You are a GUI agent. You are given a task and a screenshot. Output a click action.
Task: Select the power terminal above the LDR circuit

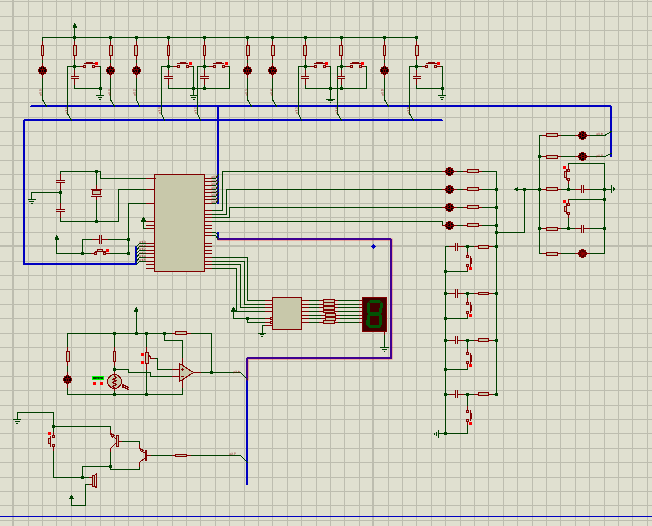136,310
